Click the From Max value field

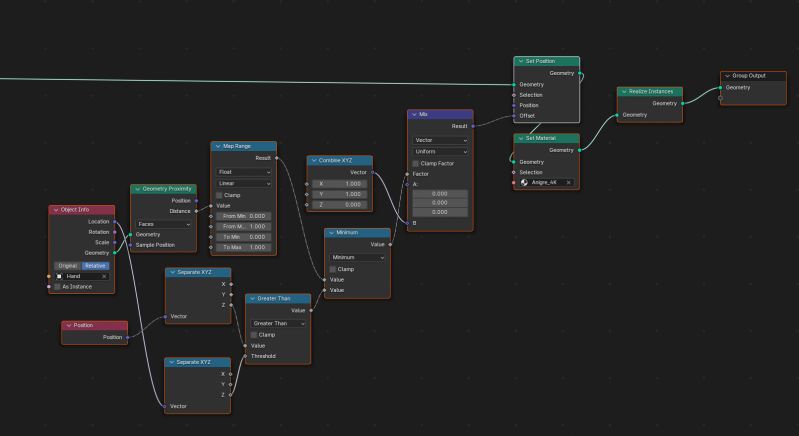click(244, 227)
